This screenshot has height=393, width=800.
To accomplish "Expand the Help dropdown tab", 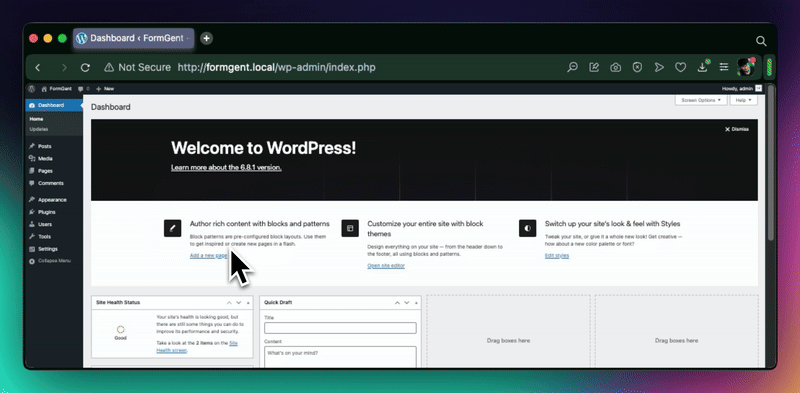I will [x=743, y=100].
